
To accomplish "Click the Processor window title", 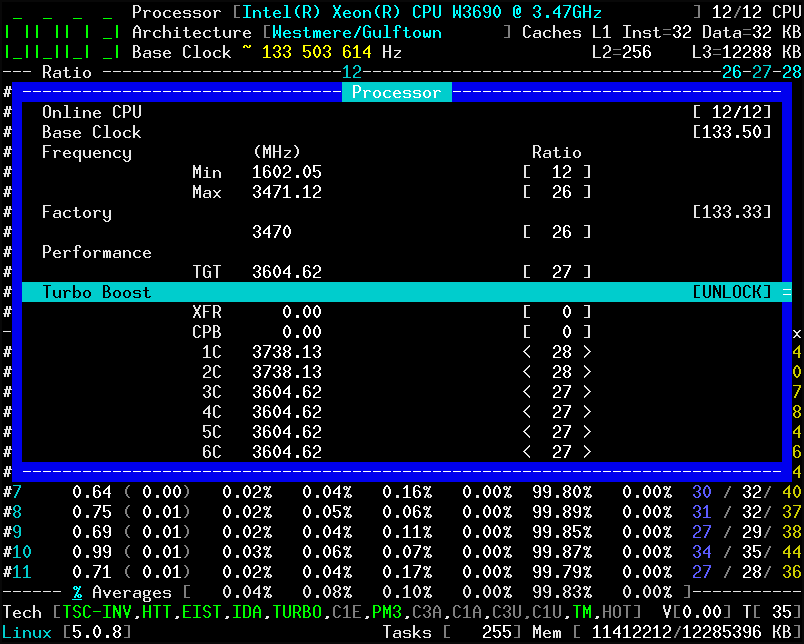I will [x=396, y=92].
